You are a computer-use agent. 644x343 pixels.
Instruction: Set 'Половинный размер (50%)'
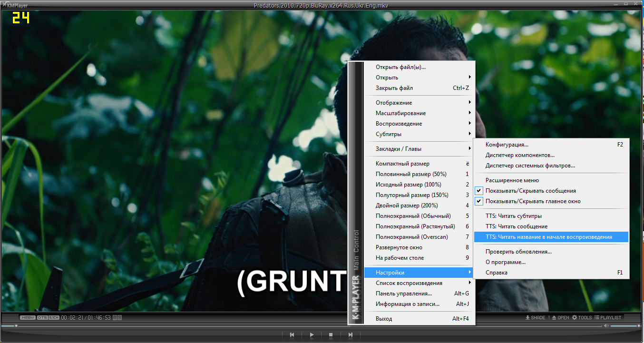pos(419,174)
